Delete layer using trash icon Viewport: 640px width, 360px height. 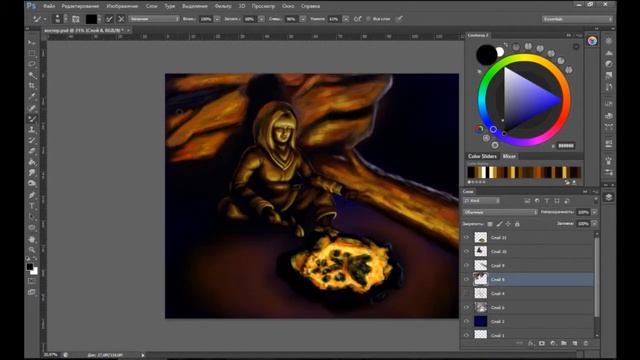(586, 343)
